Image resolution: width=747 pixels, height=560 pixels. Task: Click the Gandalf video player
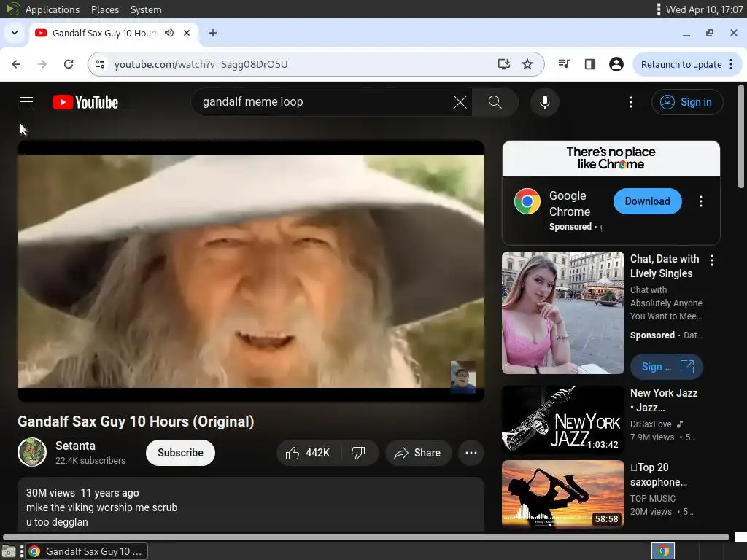tap(251, 271)
